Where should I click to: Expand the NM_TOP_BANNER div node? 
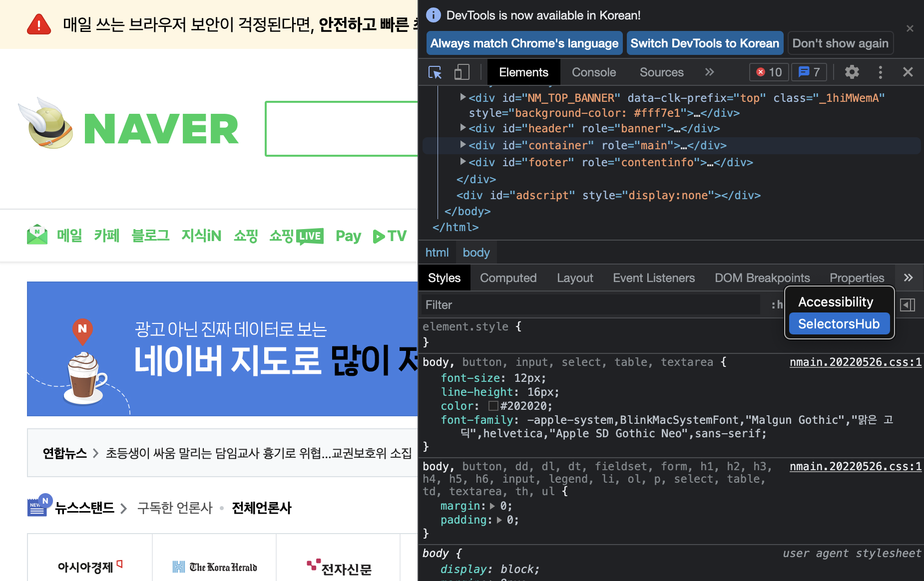(x=463, y=97)
